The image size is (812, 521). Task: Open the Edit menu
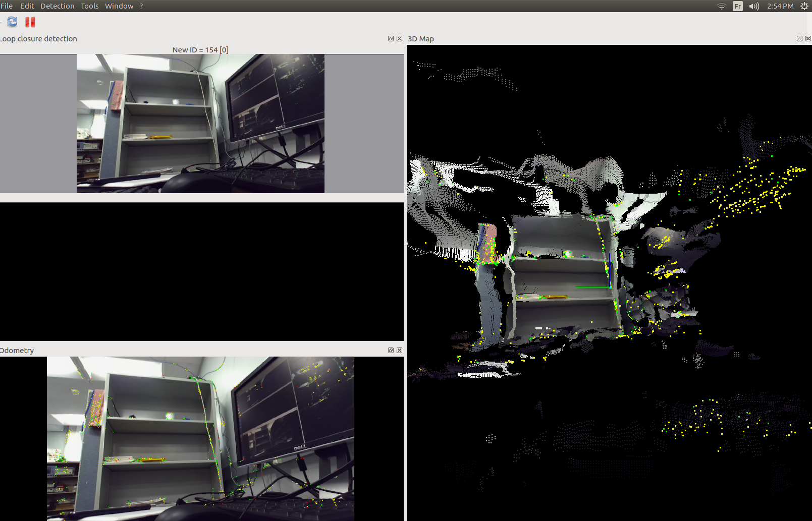click(27, 6)
